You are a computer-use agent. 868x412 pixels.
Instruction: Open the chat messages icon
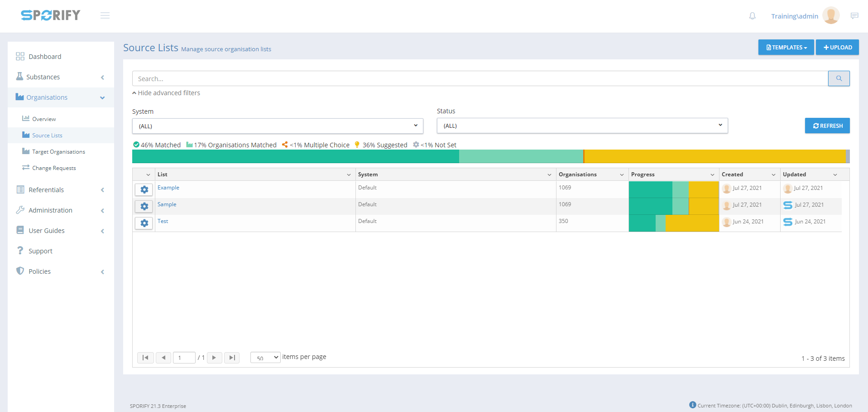pos(854,16)
